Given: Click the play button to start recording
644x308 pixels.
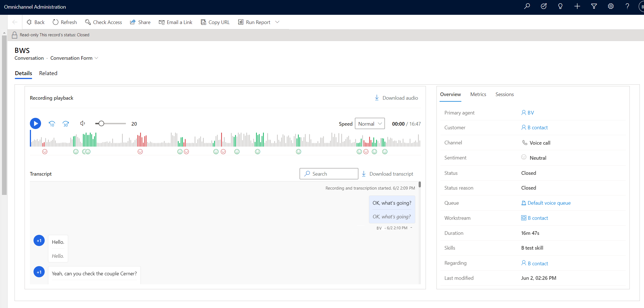Looking at the screenshot, I should 36,123.
